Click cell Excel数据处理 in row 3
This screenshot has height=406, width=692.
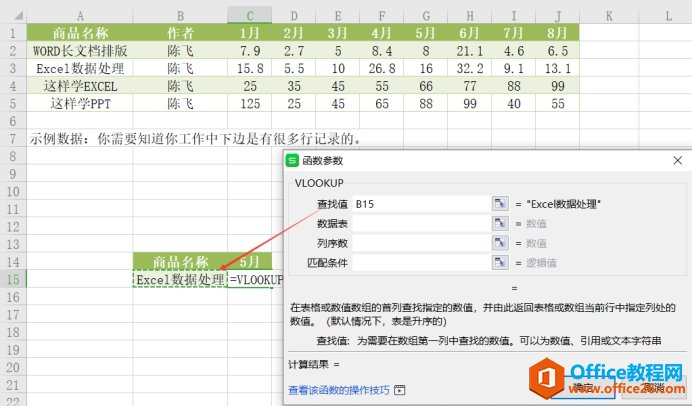(80, 68)
